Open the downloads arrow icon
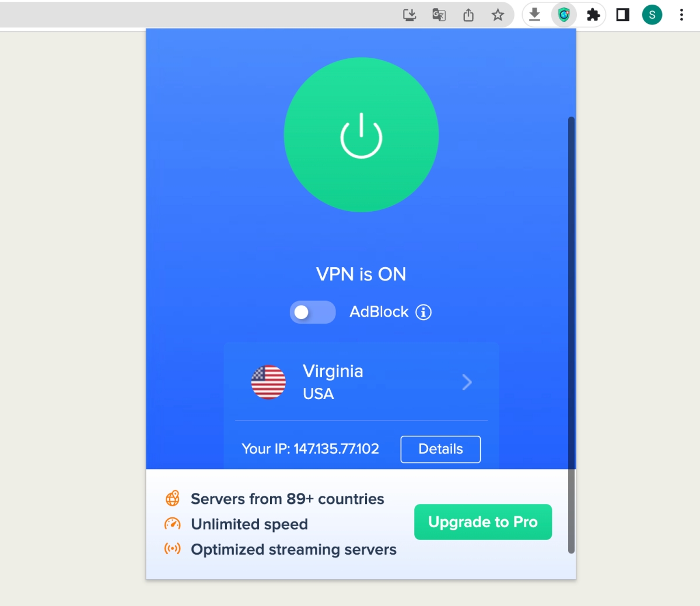700x606 pixels. 534,15
